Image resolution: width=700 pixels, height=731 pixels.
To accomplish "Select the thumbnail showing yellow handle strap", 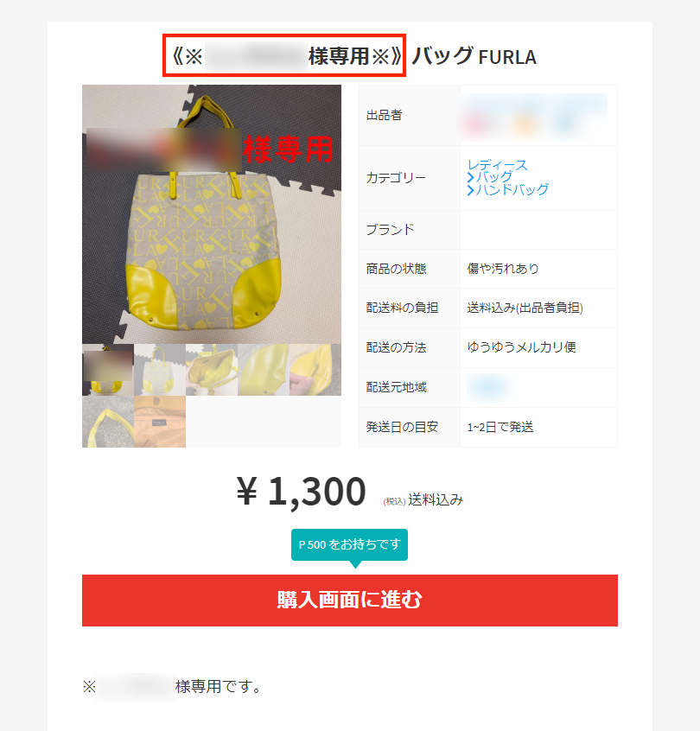I will (x=108, y=422).
